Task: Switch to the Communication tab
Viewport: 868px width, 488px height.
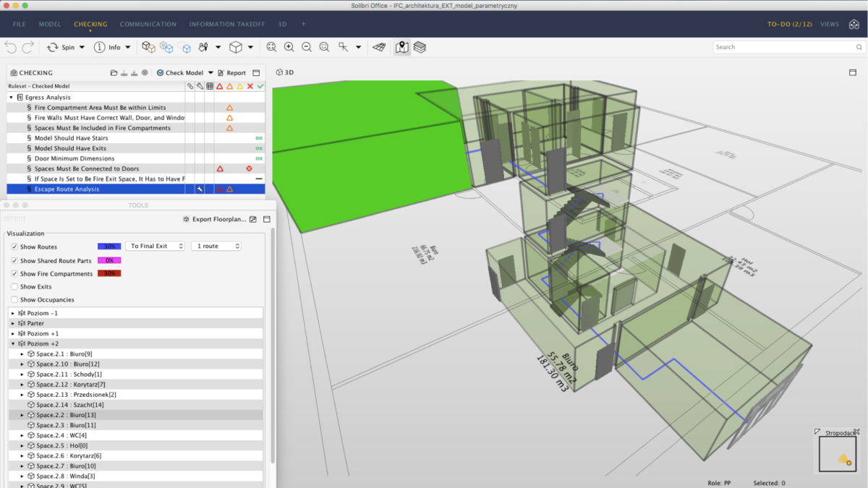Action: point(148,24)
